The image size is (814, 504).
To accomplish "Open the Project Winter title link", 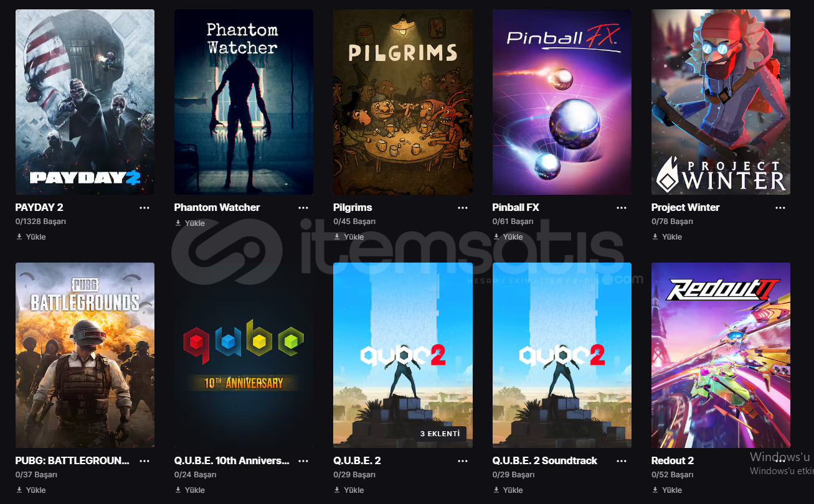I will click(x=685, y=207).
